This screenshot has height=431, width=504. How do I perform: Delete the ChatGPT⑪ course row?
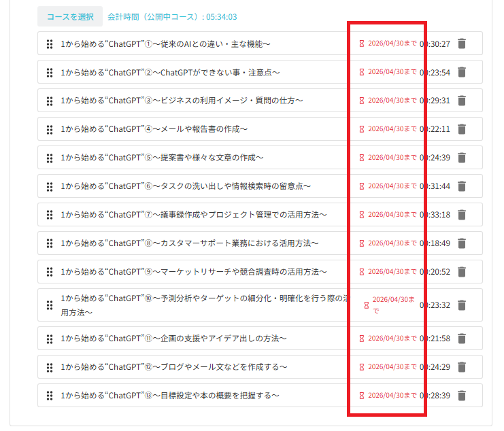tap(462, 339)
